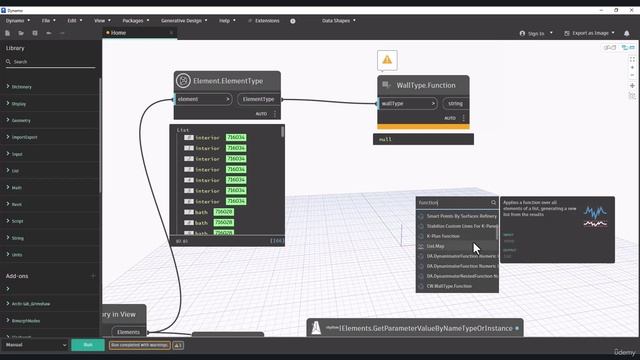Select Smart Points By Surfaces Refinery result
This screenshot has height=360, width=640.
click(x=456, y=216)
